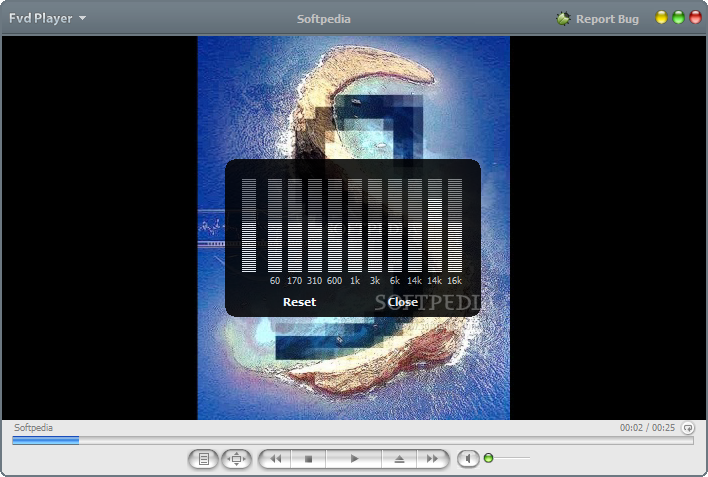Adjust the leftmost preamp equalizer band
708x477 pixels.
pos(249,225)
